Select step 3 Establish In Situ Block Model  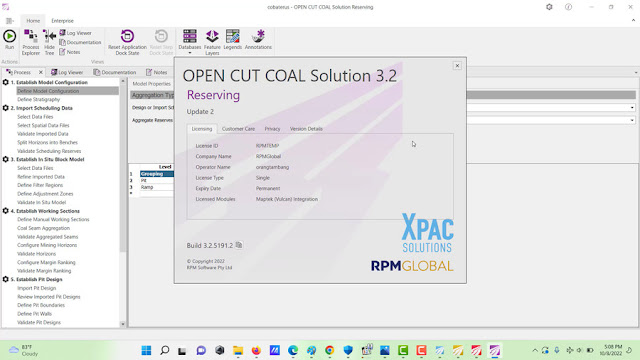[x=47, y=160]
